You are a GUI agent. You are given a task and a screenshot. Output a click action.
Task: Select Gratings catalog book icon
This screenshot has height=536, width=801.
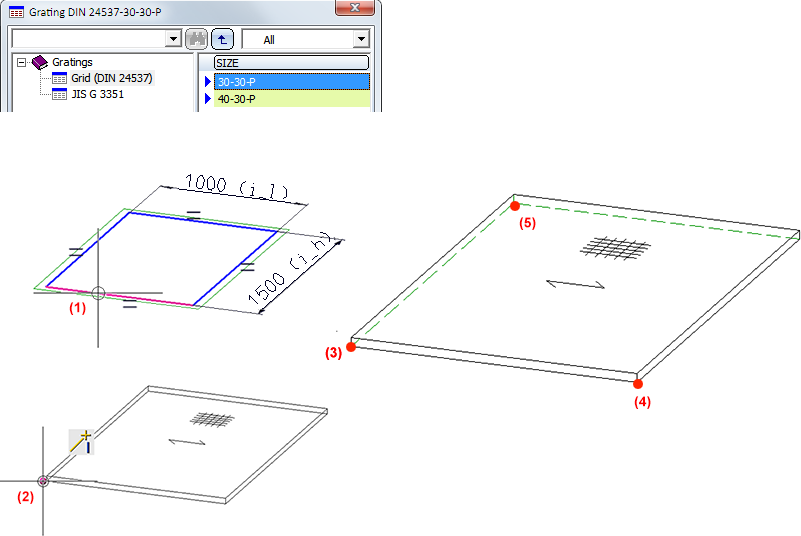39,62
